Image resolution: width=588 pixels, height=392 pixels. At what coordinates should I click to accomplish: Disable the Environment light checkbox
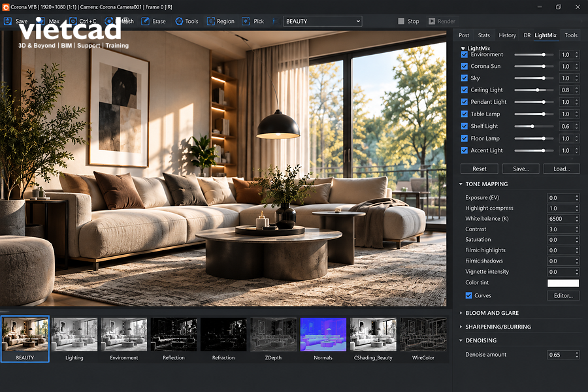click(x=465, y=54)
